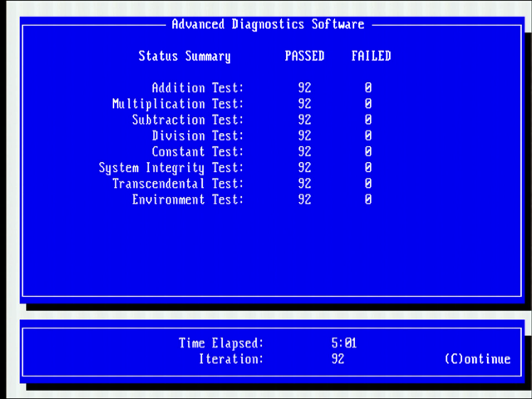This screenshot has height=399, width=532.
Task: Select the Division Test label
Action: [198, 135]
